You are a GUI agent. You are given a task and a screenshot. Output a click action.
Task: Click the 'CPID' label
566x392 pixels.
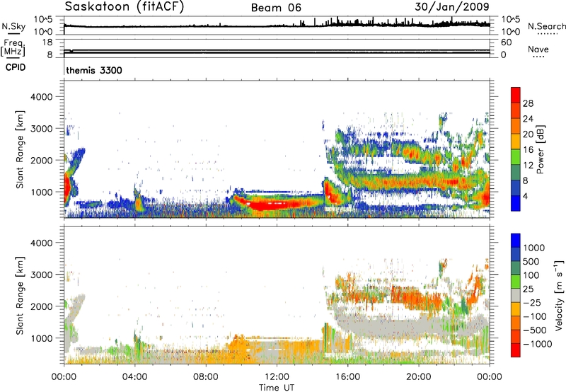[x=16, y=67]
